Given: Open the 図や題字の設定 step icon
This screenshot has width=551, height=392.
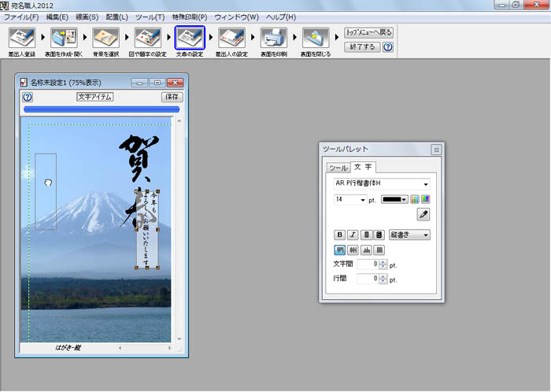Looking at the screenshot, I should coord(147,36).
